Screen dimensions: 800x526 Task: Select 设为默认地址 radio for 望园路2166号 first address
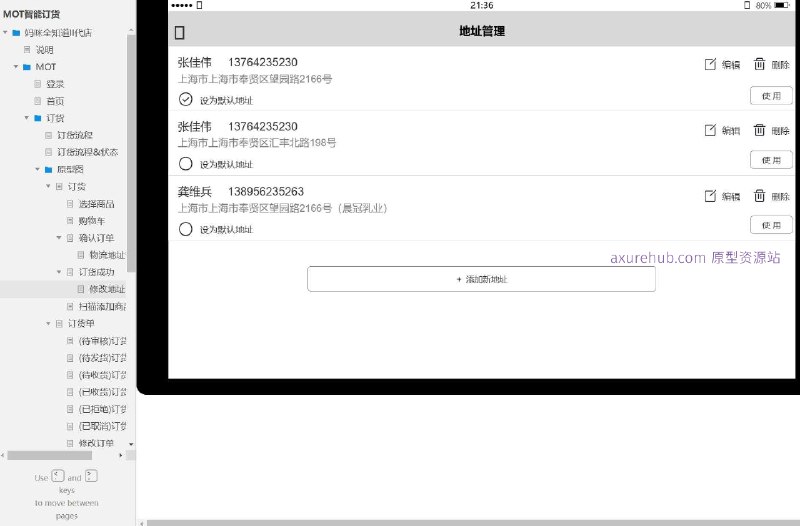[x=186, y=99]
